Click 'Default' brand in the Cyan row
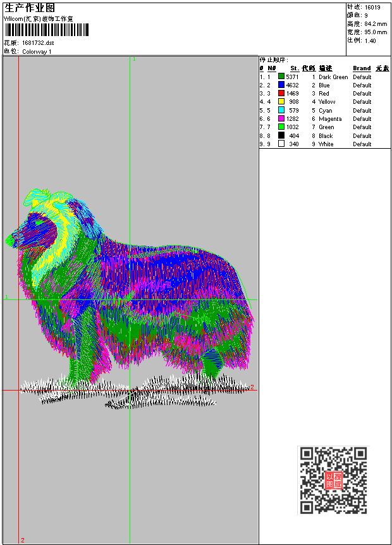 tap(362, 111)
